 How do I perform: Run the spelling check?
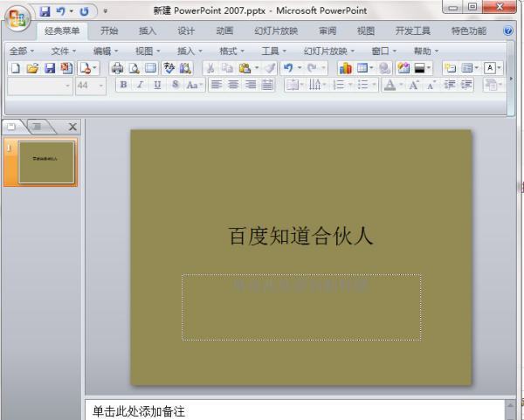tap(169, 68)
